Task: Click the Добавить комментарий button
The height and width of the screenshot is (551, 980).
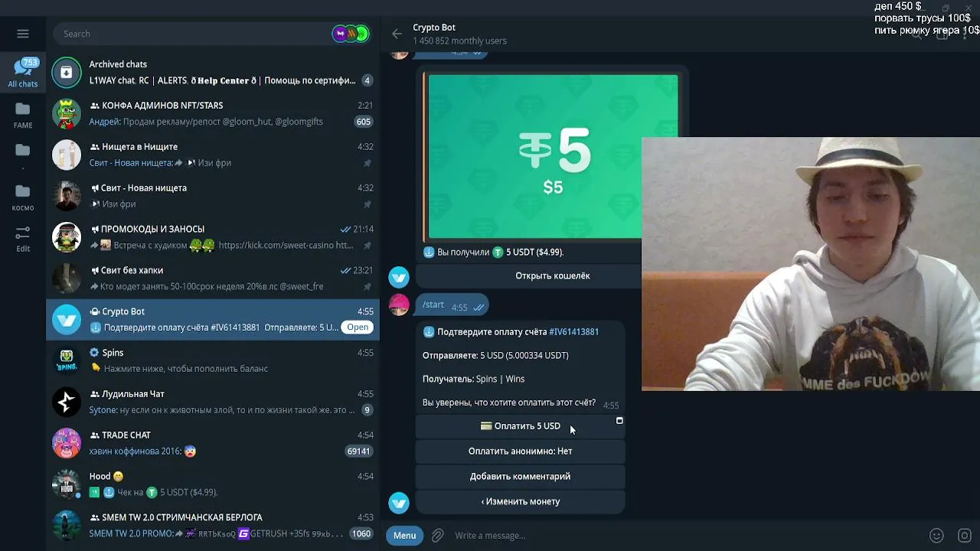Action: (521, 477)
